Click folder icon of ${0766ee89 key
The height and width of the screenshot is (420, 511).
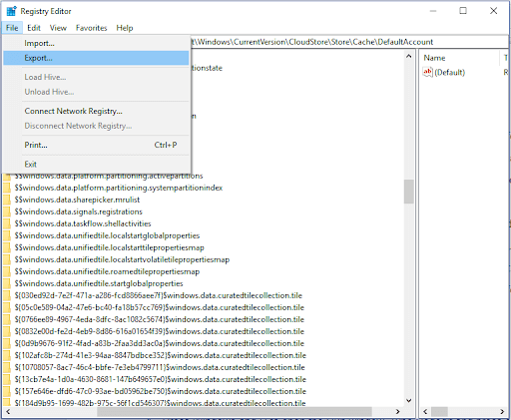click(7, 319)
